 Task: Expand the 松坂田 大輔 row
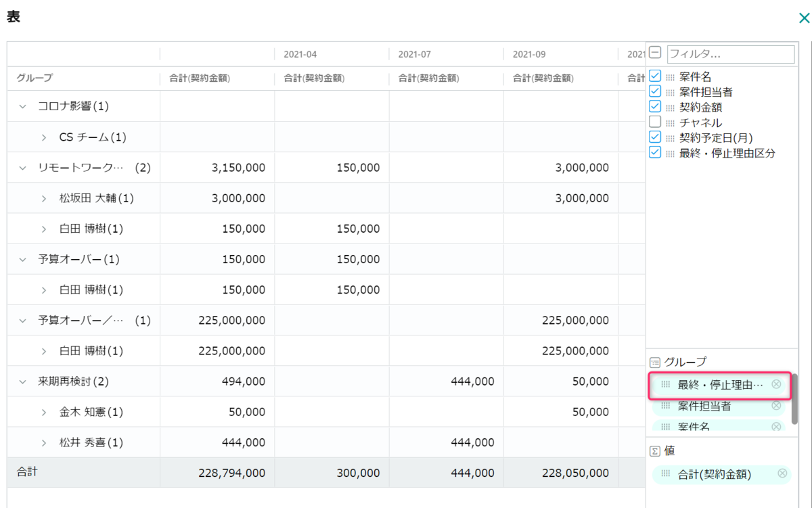click(x=44, y=198)
